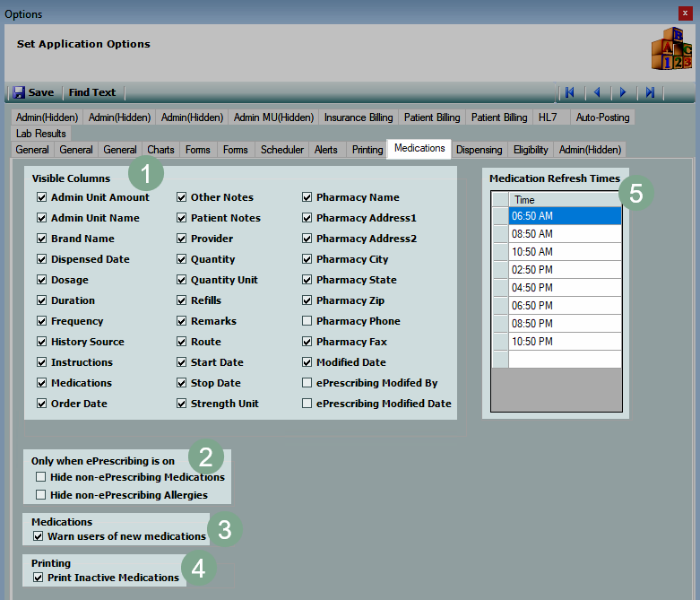Jump to last record arrow icon
This screenshot has height=600, width=700.
[x=650, y=92]
